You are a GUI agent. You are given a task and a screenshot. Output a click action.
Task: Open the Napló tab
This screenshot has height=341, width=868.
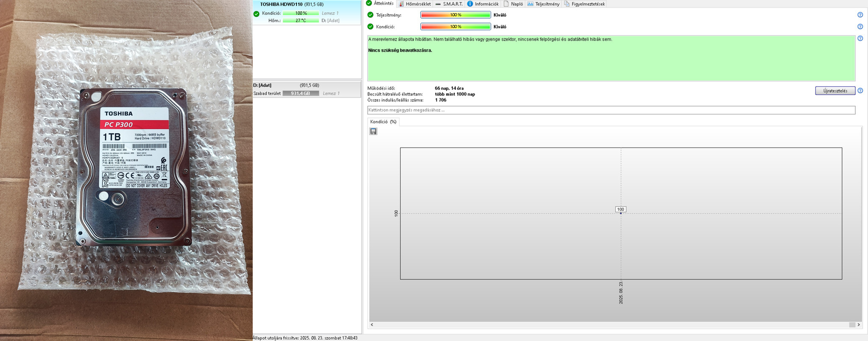pos(513,4)
